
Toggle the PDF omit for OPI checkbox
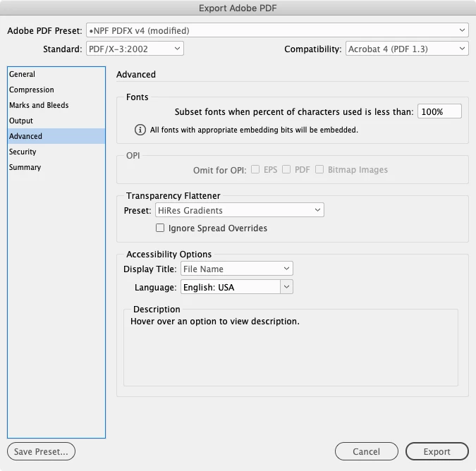[286, 169]
